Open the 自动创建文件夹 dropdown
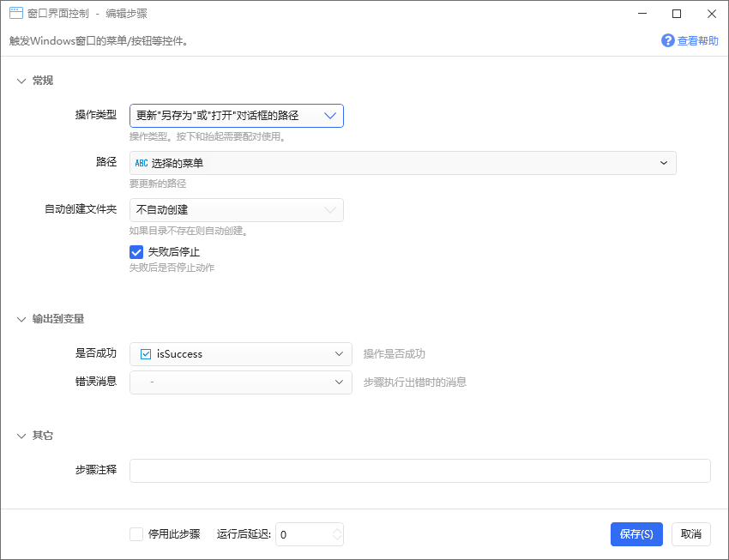The height and width of the screenshot is (560, 729). pyautogui.click(x=237, y=210)
